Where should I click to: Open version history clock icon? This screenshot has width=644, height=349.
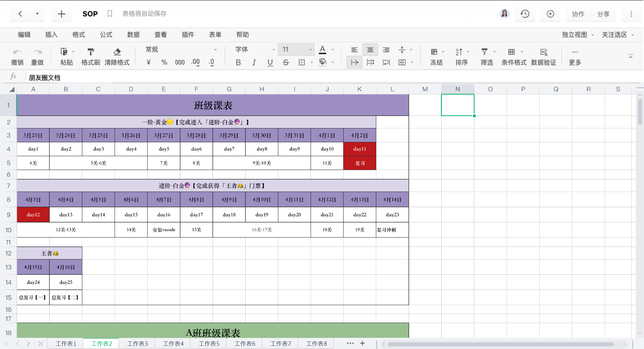pos(525,14)
